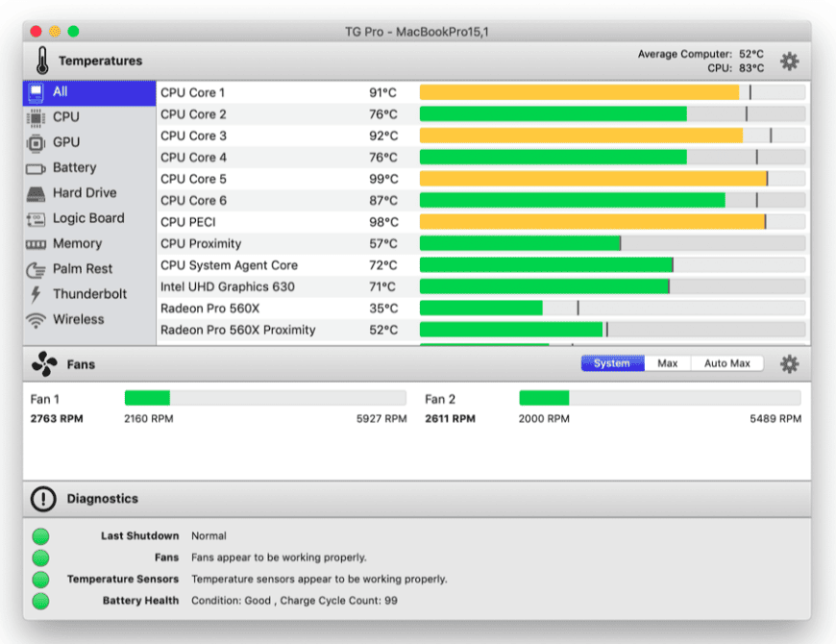Click green status light for Battery Health

pyautogui.click(x=40, y=601)
